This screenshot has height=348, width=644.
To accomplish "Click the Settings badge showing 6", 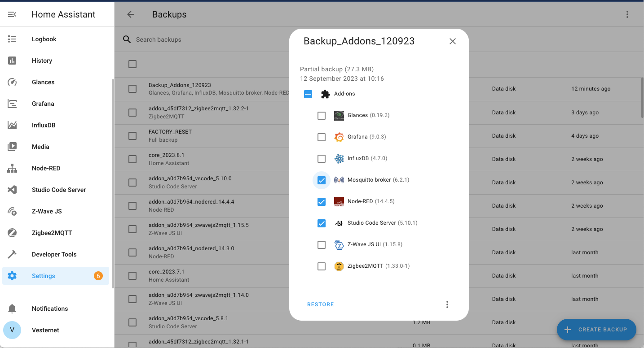I will pyautogui.click(x=98, y=276).
